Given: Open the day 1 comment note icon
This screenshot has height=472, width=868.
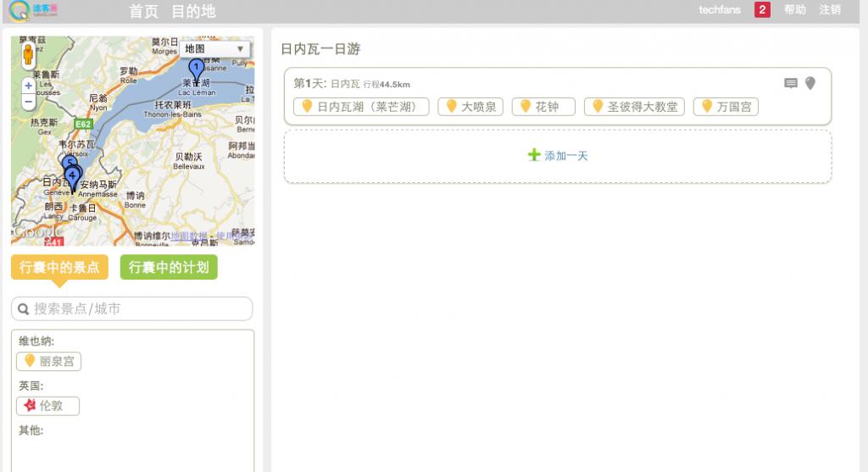Looking at the screenshot, I should tap(791, 84).
